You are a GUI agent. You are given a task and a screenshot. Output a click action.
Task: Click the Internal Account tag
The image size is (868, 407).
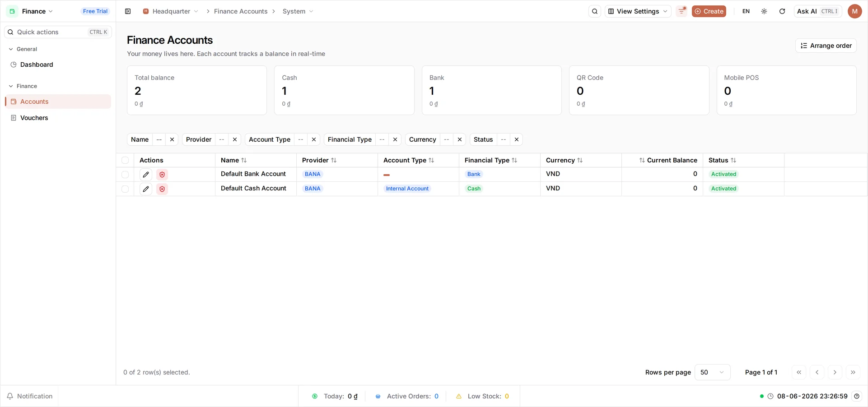407,189
